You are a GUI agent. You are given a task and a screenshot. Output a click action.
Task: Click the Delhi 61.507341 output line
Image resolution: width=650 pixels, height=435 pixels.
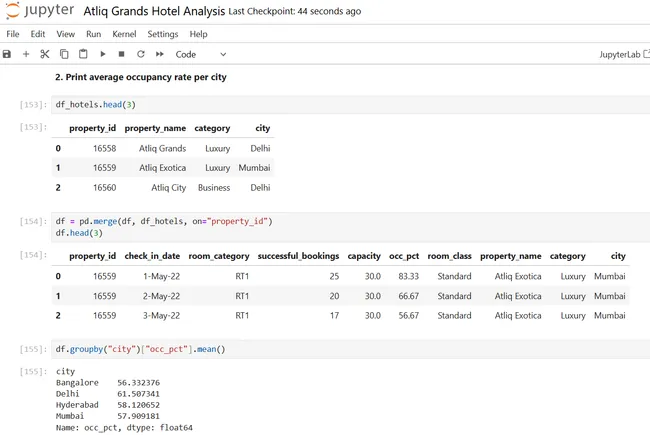108,394
